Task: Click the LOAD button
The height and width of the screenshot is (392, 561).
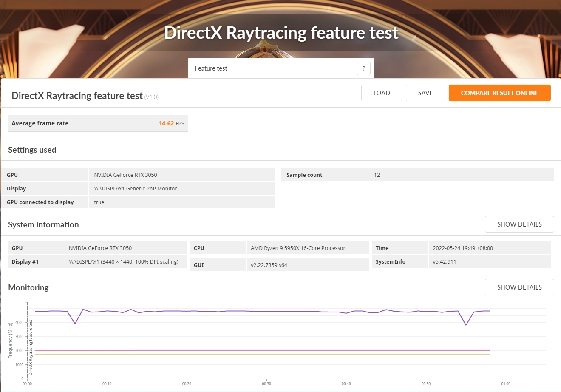Action: pyautogui.click(x=382, y=93)
